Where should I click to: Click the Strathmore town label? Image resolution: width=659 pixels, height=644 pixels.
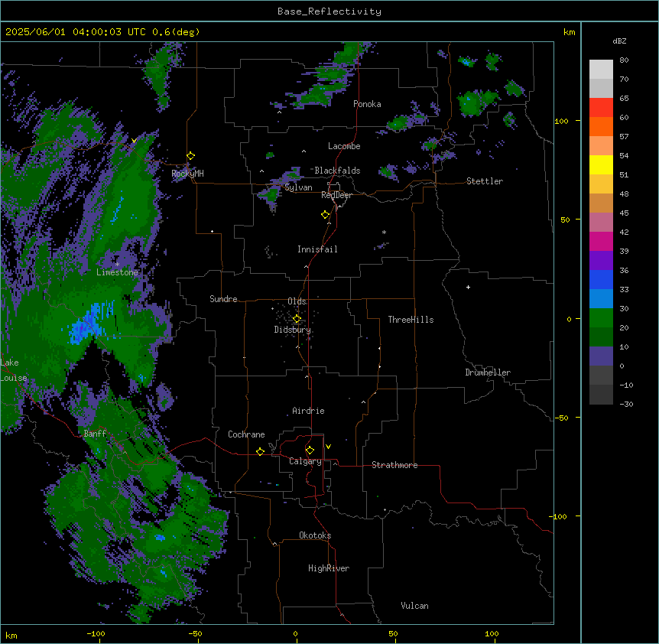[394, 465]
